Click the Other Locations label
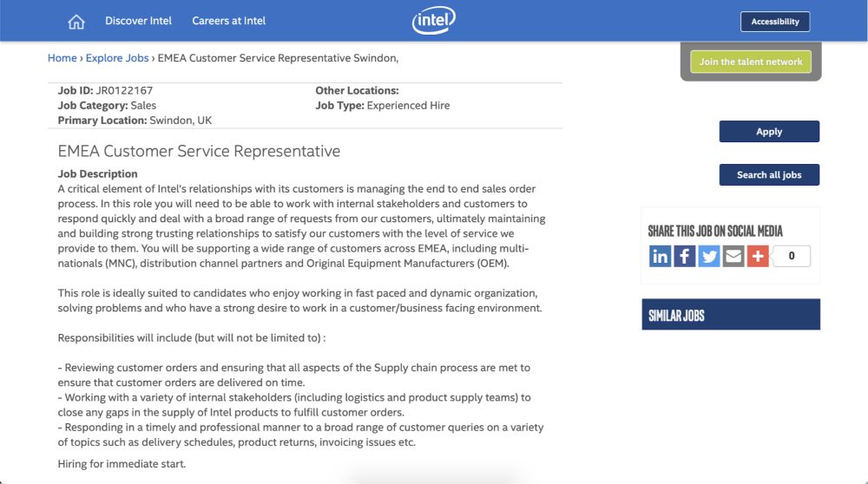This screenshot has width=868, height=484. pos(357,91)
